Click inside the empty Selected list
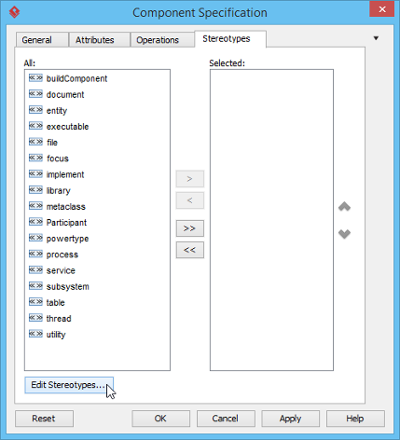 coord(272,220)
